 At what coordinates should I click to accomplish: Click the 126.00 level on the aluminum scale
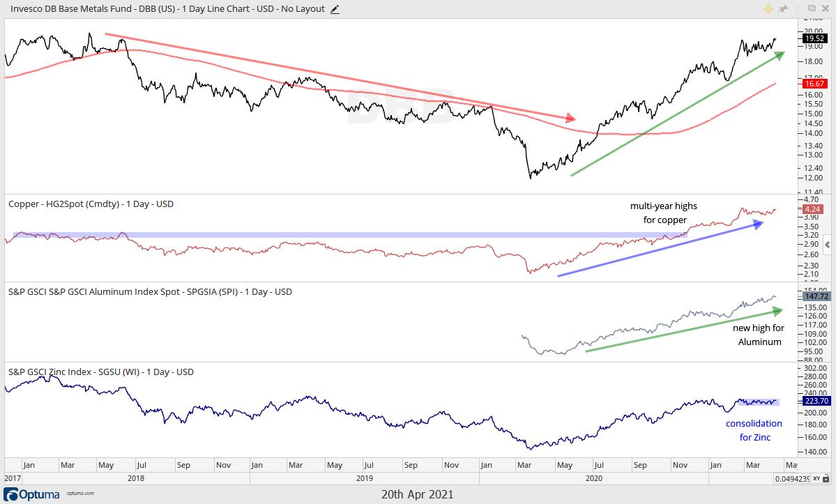click(815, 316)
